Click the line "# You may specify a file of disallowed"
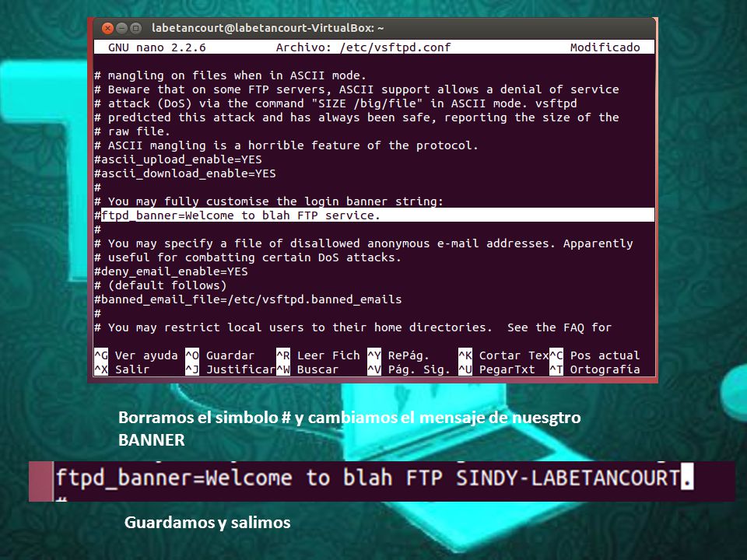Screen dimensions: 747x560 (363, 243)
